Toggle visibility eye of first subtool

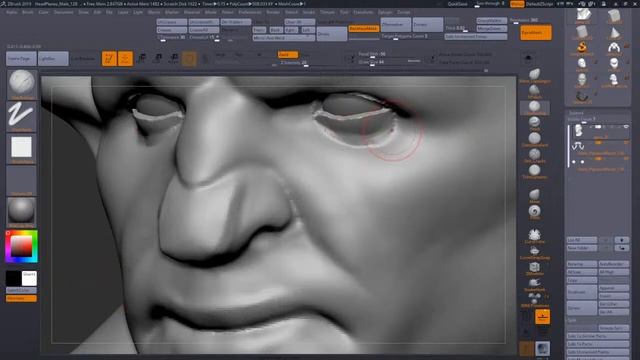[x=626, y=127]
